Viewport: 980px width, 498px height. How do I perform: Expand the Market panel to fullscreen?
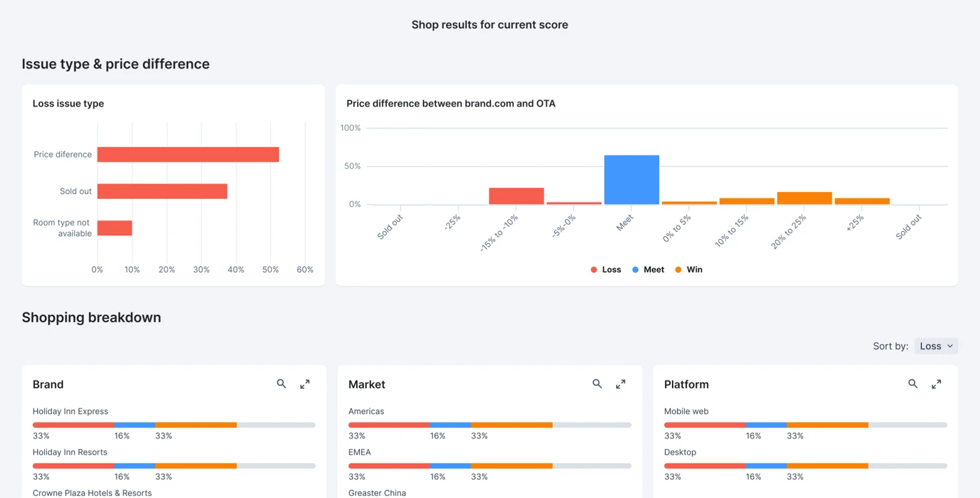point(620,384)
